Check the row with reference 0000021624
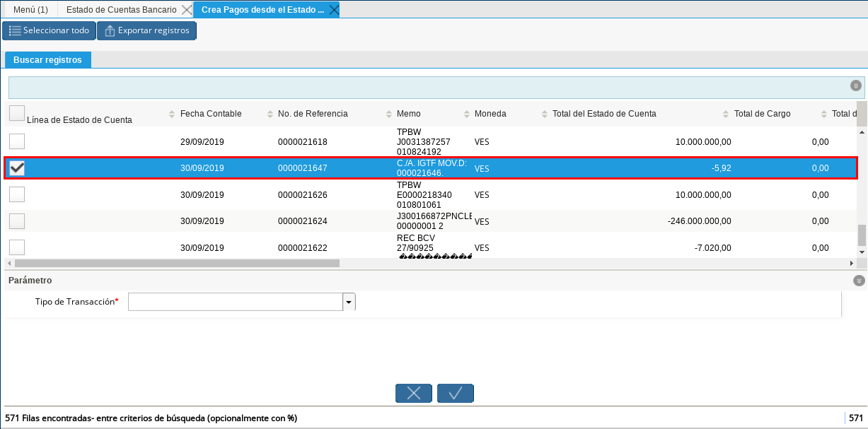 16,221
